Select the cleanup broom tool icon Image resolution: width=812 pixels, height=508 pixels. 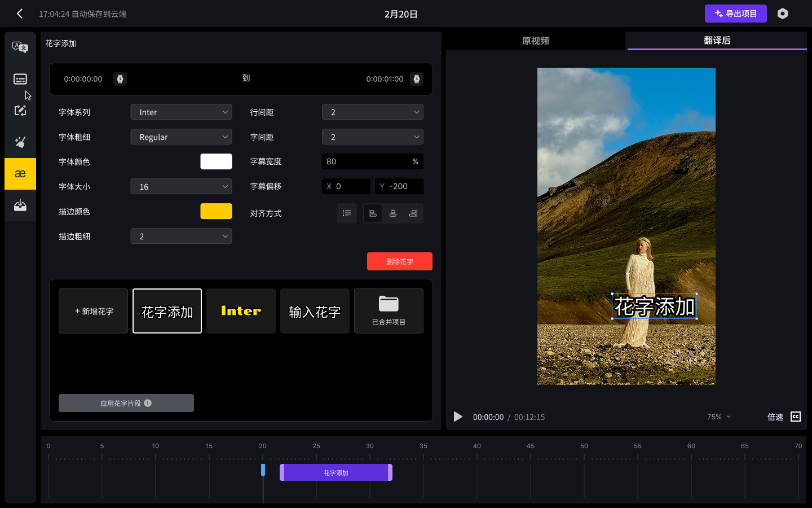[x=20, y=142]
